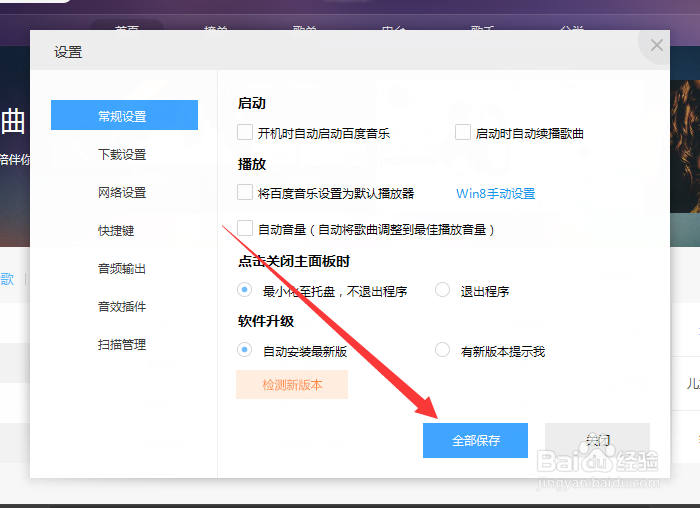This screenshot has width=700, height=508.
Task: Open the Win8手动设置 link
Action: (x=495, y=193)
